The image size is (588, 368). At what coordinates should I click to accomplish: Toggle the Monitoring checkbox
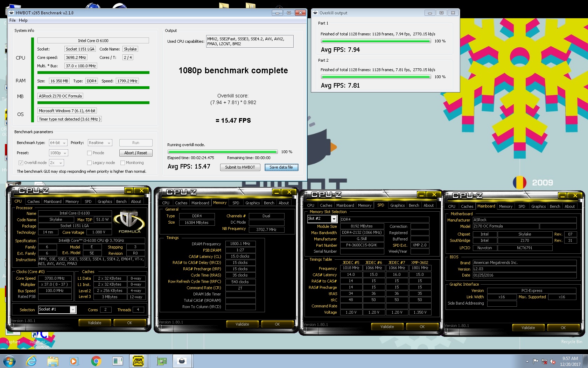click(x=122, y=163)
